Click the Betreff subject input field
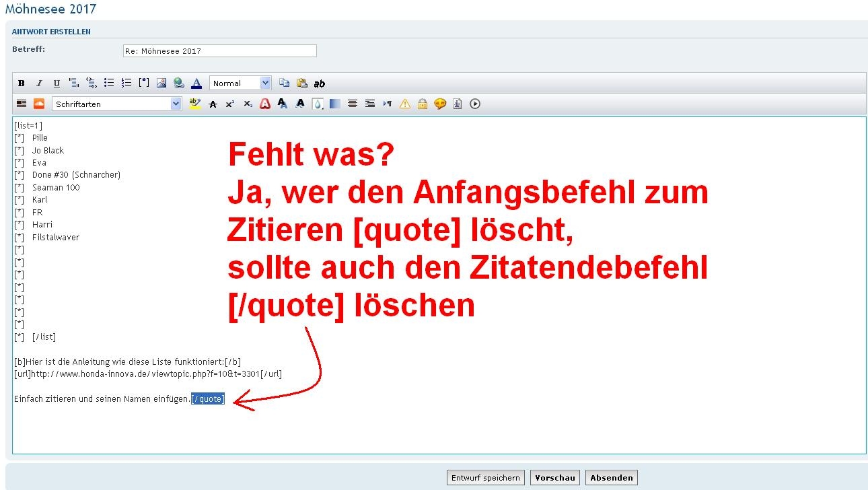The image size is (868, 490). [219, 51]
